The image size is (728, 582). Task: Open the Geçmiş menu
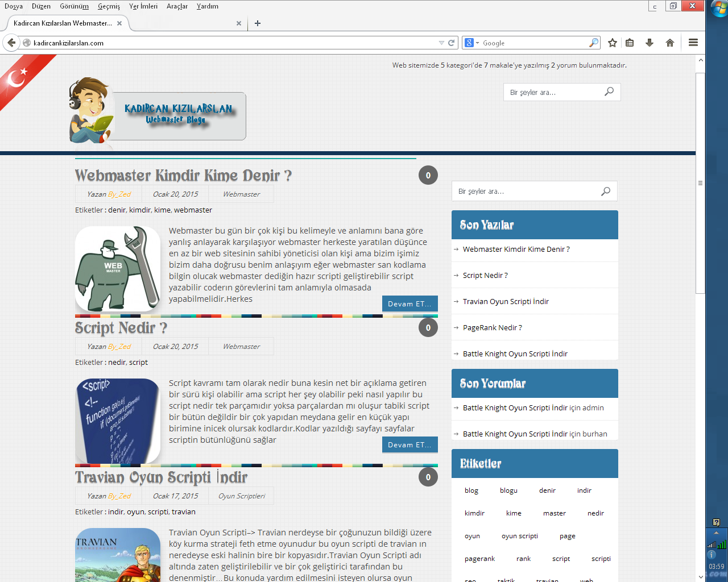109,6
